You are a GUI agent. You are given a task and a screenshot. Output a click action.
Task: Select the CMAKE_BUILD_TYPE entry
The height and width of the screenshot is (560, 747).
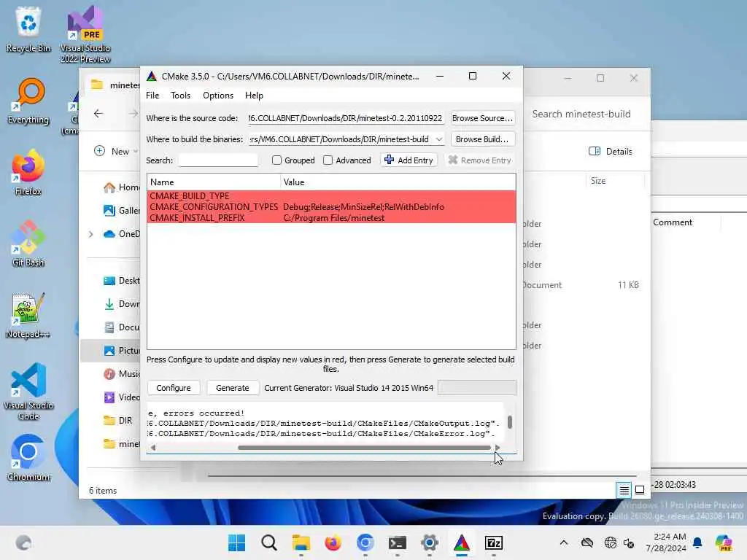pyautogui.click(x=190, y=195)
